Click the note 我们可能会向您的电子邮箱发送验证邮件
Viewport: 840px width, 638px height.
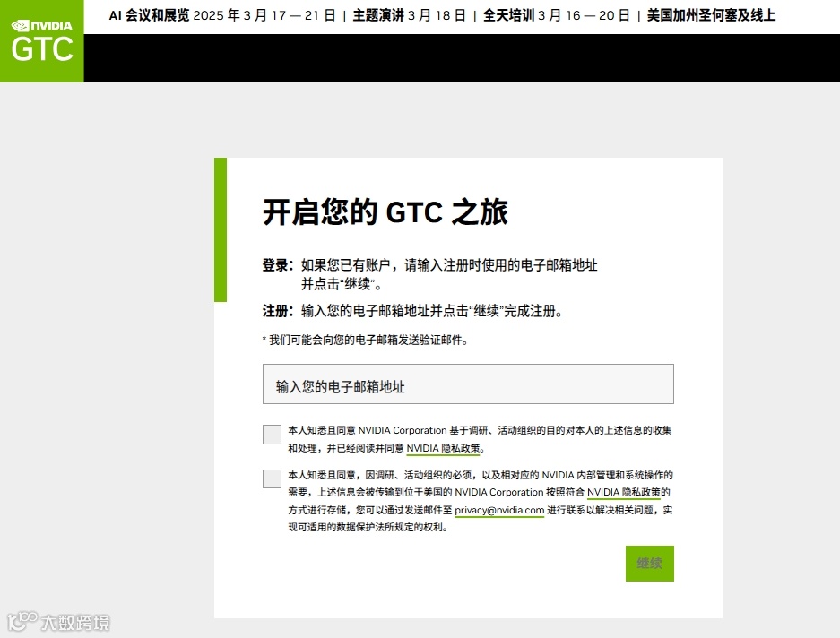coord(366,341)
